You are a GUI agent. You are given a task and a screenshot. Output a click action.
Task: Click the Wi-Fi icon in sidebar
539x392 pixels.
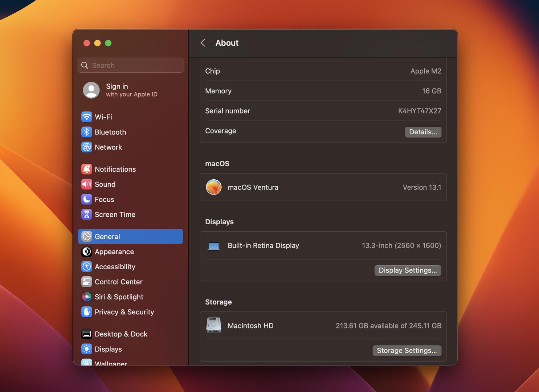86,117
